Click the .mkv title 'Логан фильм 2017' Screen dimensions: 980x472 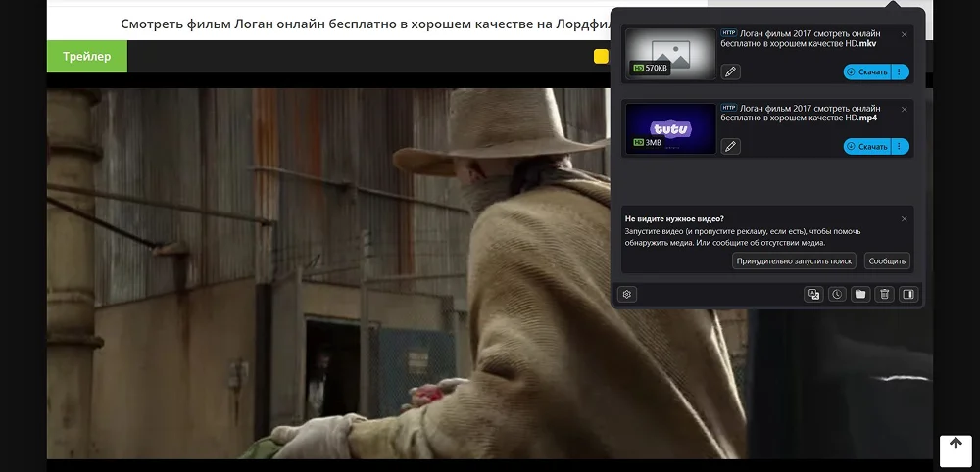[801, 38]
